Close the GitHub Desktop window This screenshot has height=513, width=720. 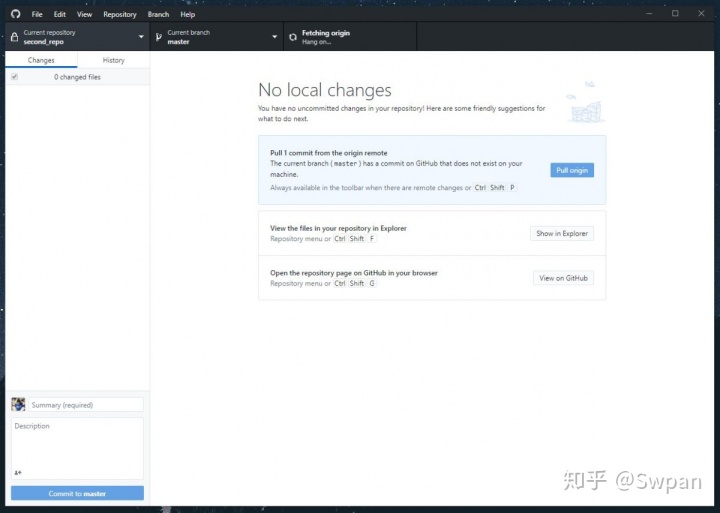[701, 14]
